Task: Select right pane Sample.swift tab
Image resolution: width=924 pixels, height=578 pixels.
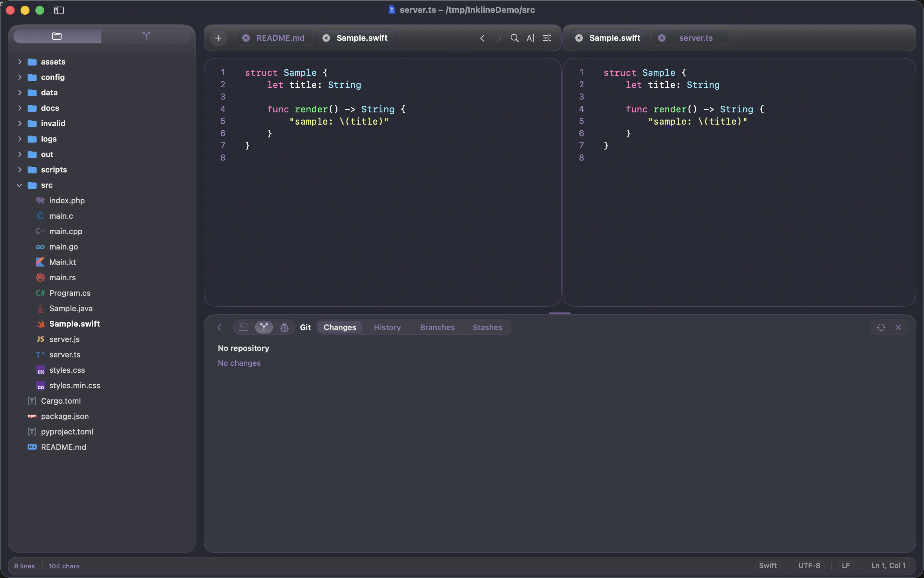Action: point(615,38)
